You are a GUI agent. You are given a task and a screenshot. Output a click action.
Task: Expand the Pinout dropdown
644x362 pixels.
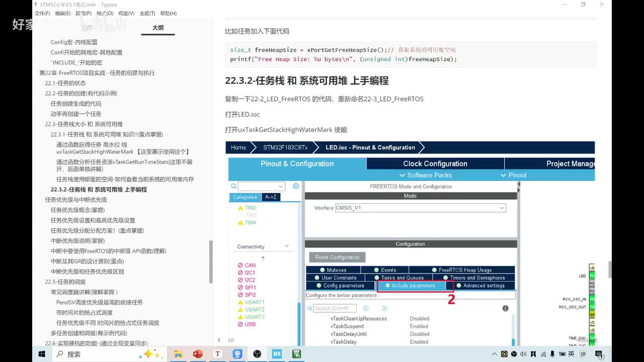(x=514, y=175)
